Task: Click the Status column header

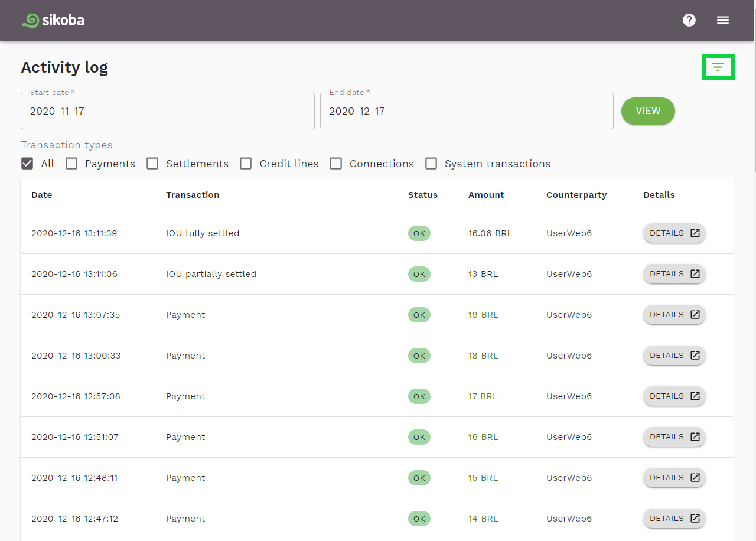Action: [x=423, y=195]
